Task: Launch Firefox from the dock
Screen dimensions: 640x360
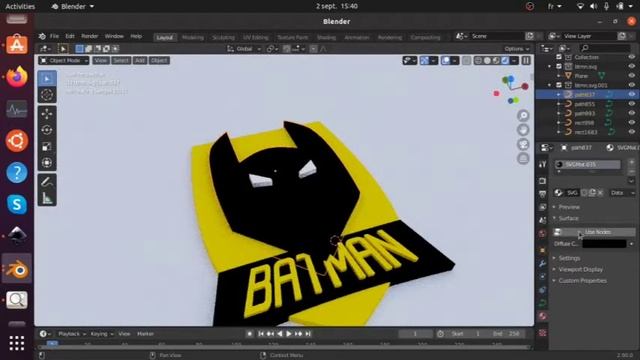Action: 17,76
